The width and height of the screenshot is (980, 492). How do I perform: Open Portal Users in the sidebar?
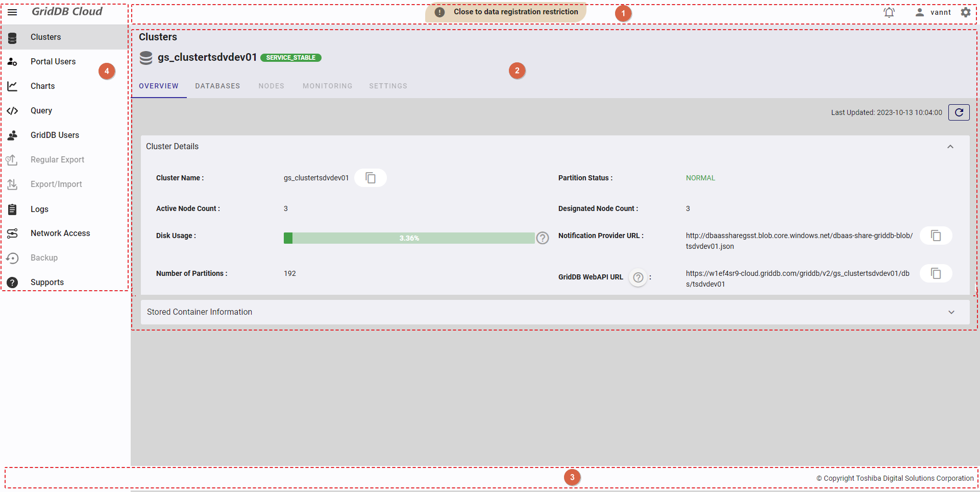(x=53, y=61)
